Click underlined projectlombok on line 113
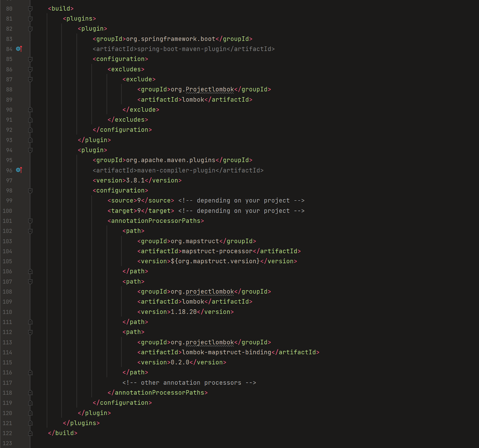479x448 pixels. (210, 342)
